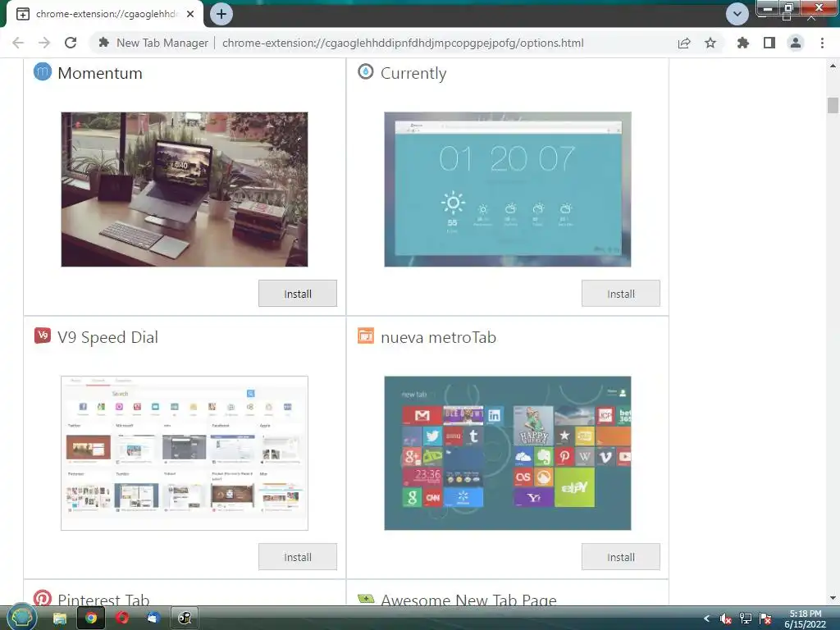Open the Chrome three-dot menu
840x630 pixels.
822,43
